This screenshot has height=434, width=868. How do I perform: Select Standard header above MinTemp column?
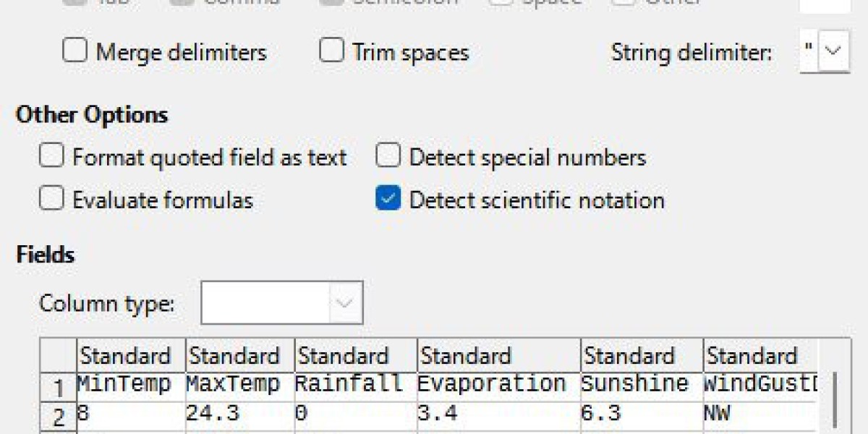pos(125,356)
